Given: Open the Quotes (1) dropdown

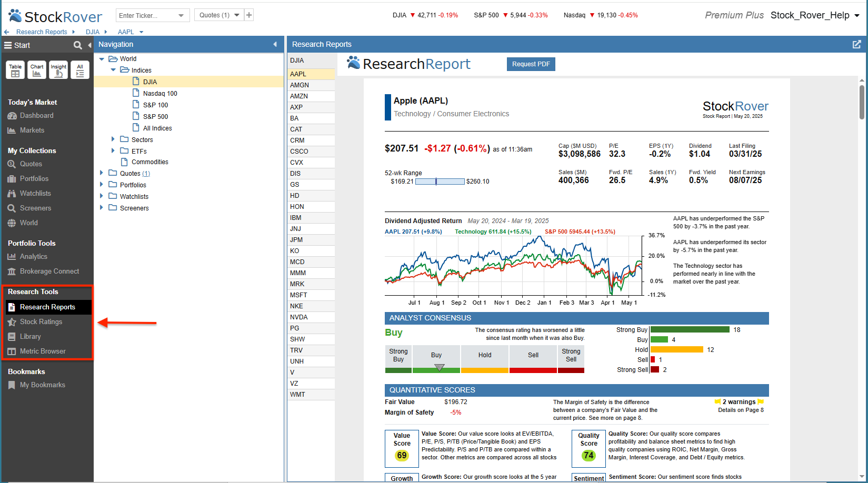Looking at the screenshot, I should [219, 15].
